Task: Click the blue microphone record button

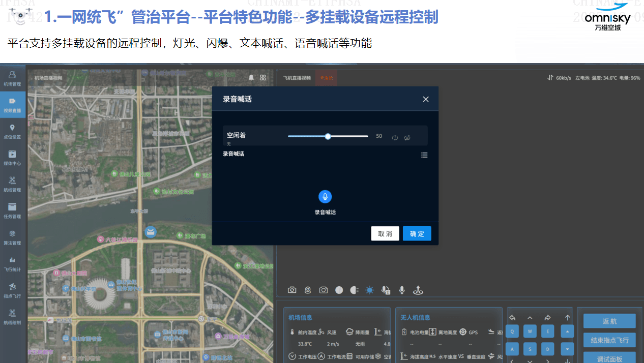Action: [325, 197]
